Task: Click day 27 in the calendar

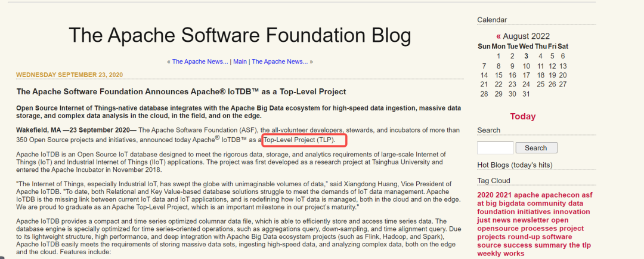Action: 563,84
